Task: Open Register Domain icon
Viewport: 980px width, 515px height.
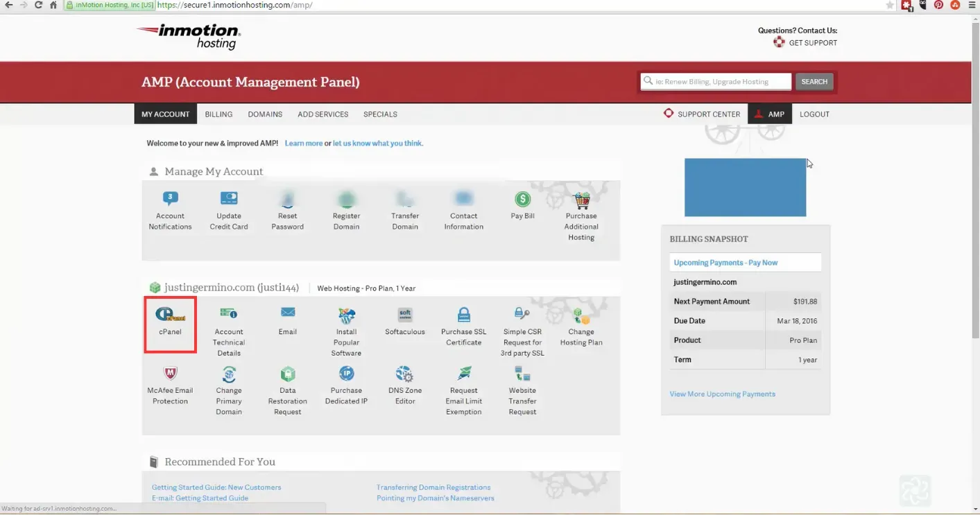Action: pos(346,200)
